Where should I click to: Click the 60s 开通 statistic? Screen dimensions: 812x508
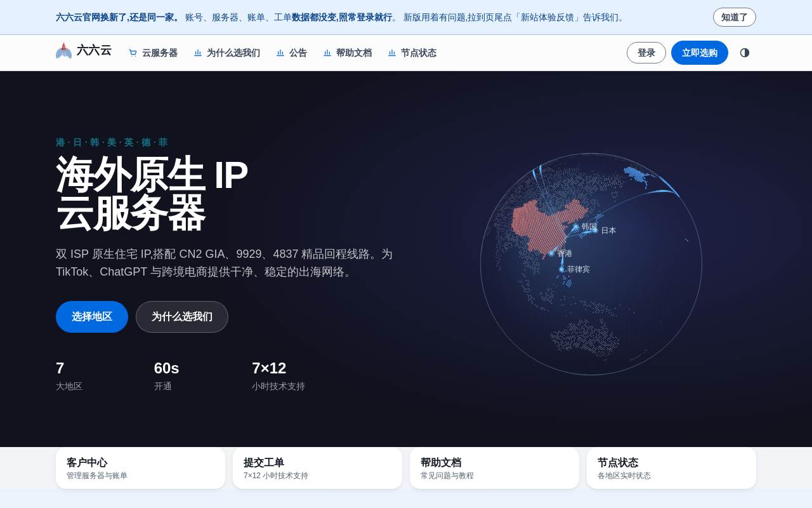167,376
